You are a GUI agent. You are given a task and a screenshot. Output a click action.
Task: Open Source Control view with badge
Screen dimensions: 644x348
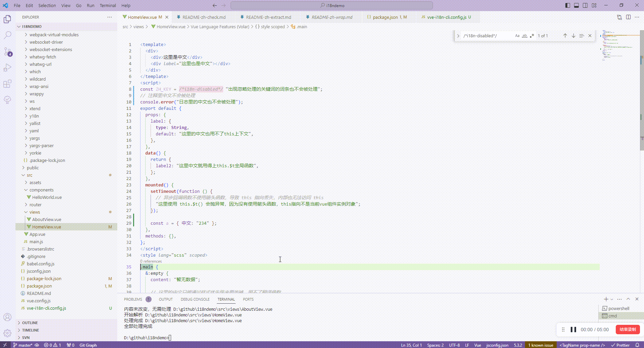point(7,51)
